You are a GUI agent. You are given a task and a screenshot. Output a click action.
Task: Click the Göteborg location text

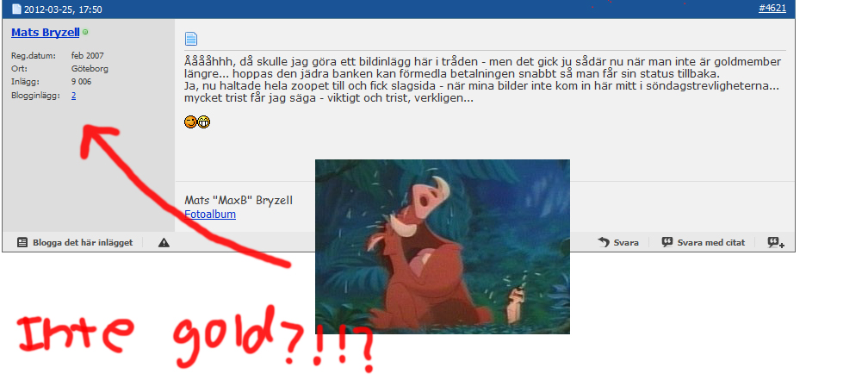point(90,69)
